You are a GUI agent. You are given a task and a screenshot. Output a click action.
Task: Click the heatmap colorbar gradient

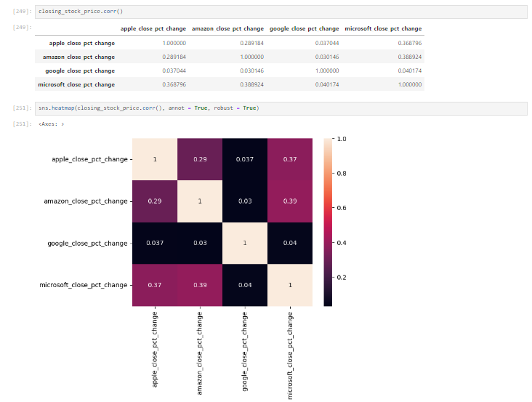coord(328,222)
